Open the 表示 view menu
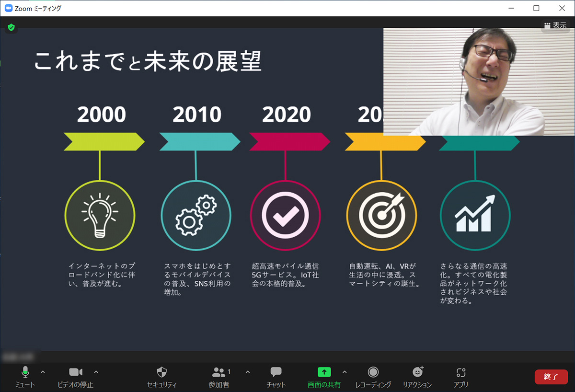Image resolution: width=575 pixels, height=392 pixels. [x=555, y=25]
